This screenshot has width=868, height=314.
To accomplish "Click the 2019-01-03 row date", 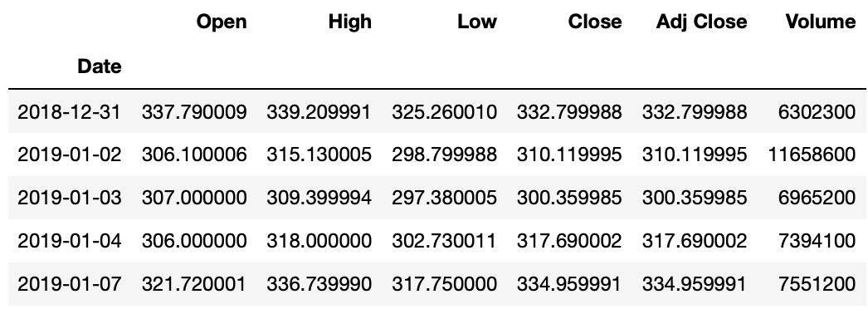I will click(69, 197).
